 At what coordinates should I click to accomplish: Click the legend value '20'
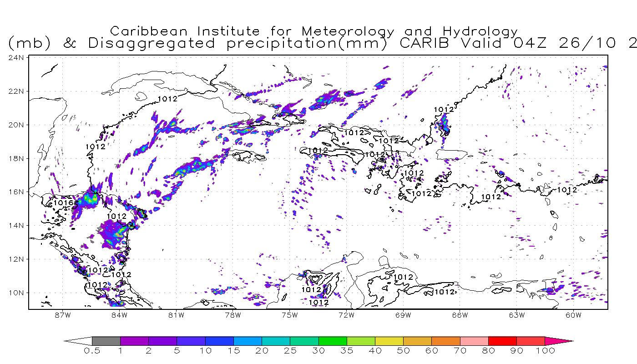click(262, 351)
